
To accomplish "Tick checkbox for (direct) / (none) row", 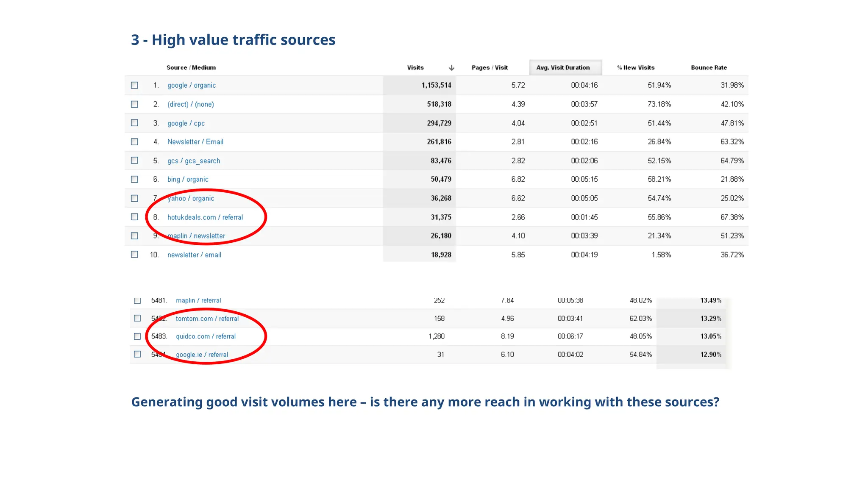I will (134, 104).
